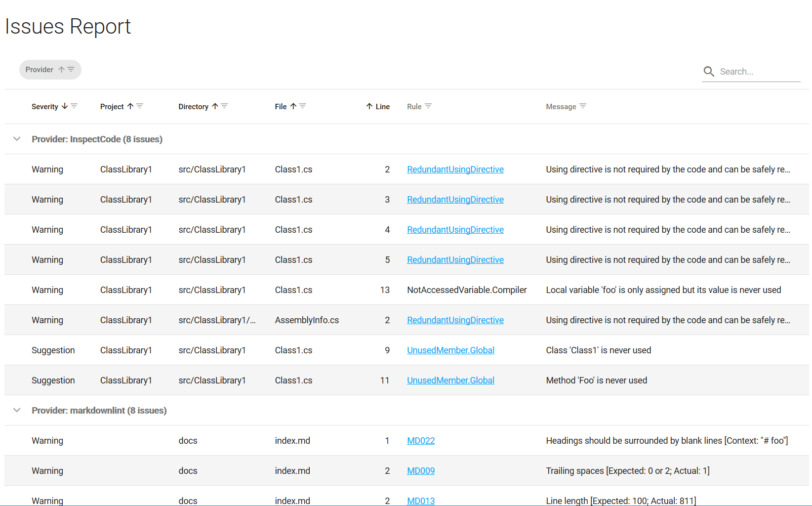Click the Warning severity in MD022 row
812x506 pixels.
47,441
